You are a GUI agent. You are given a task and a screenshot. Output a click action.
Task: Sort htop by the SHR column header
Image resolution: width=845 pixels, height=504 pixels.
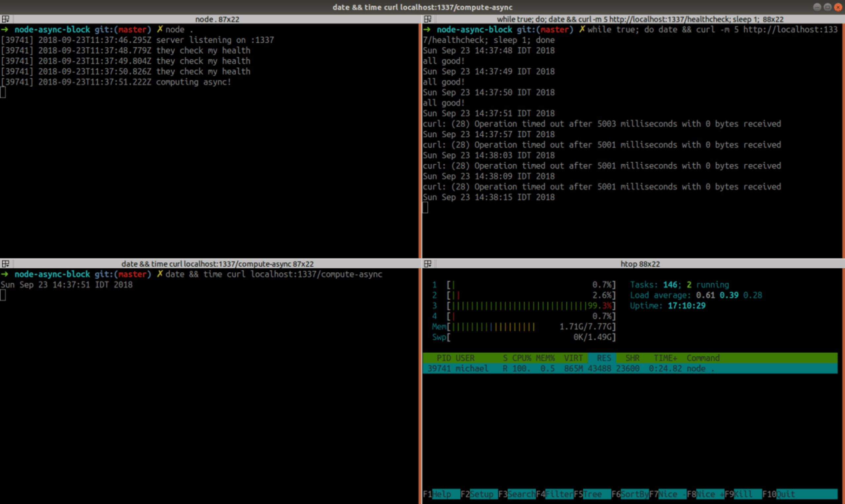tap(632, 358)
